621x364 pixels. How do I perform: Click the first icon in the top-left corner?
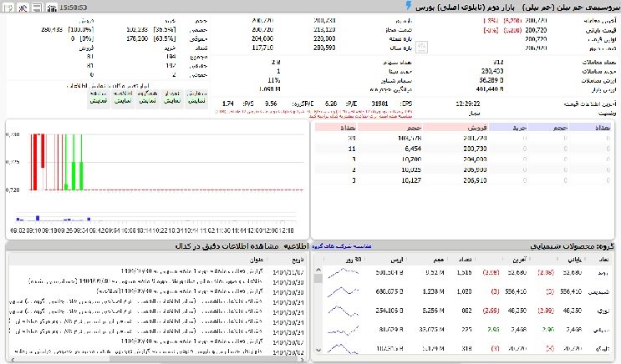[x=8, y=7]
